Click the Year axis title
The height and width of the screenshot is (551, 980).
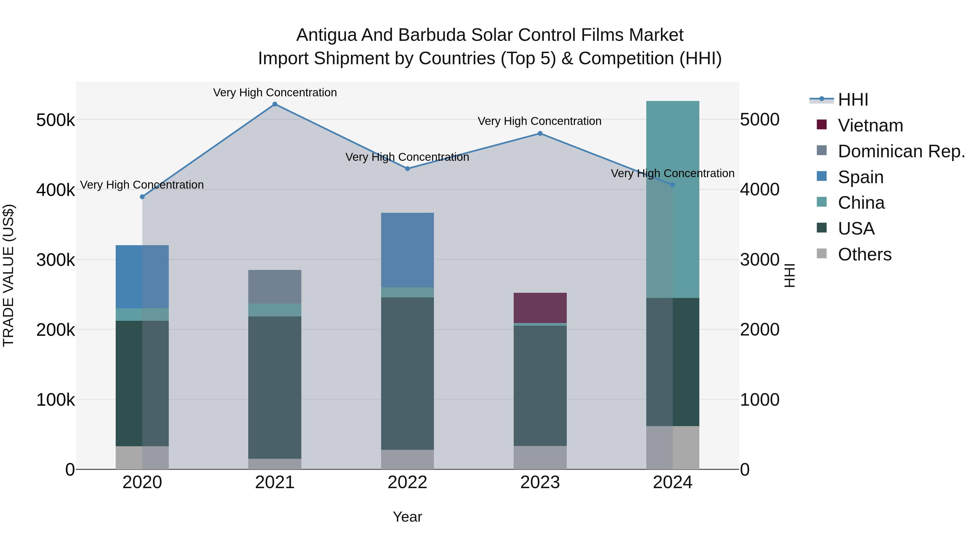click(408, 517)
